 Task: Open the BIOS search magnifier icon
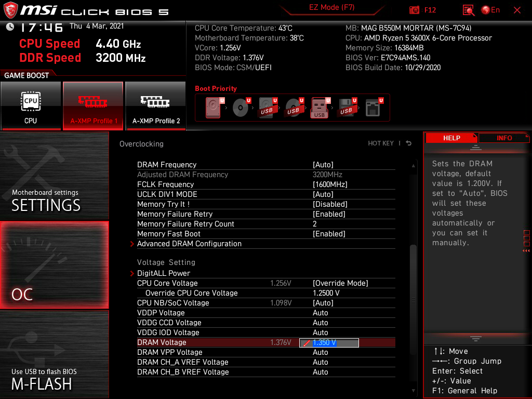pos(469,10)
